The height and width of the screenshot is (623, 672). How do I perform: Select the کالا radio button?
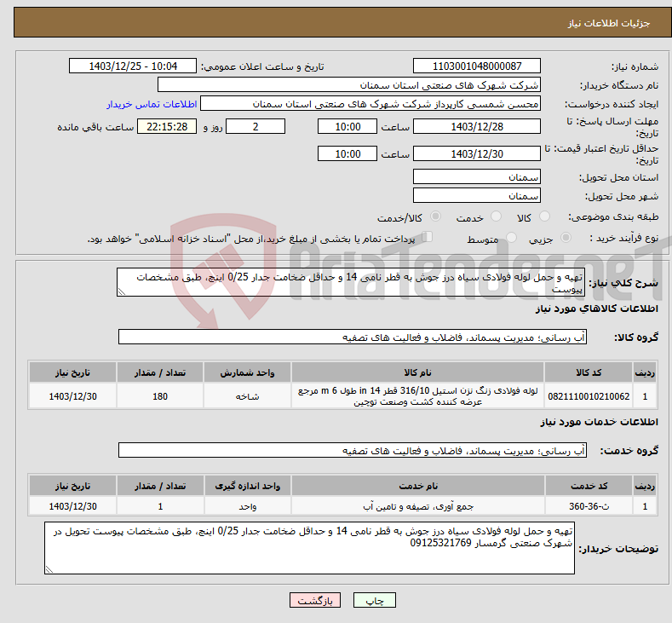coord(545,216)
